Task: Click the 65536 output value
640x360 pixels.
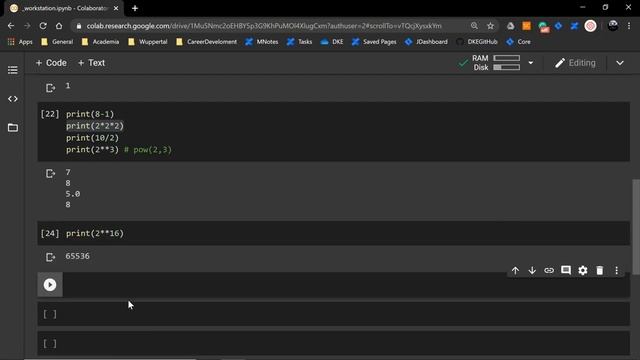Action: tap(78, 256)
